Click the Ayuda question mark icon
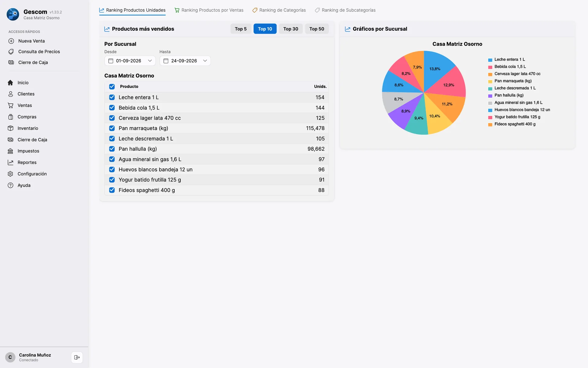 pos(10,185)
